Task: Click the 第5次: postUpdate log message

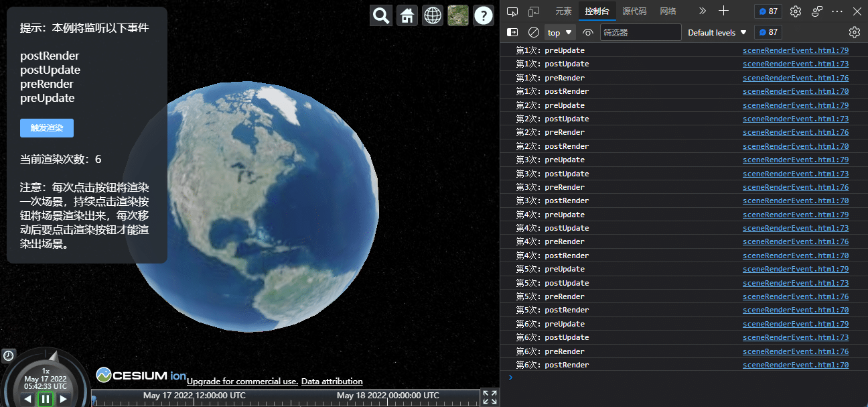Action: click(x=553, y=283)
